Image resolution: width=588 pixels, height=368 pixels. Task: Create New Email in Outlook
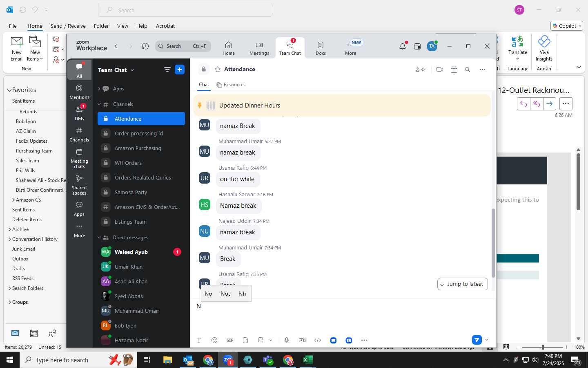[x=17, y=49]
